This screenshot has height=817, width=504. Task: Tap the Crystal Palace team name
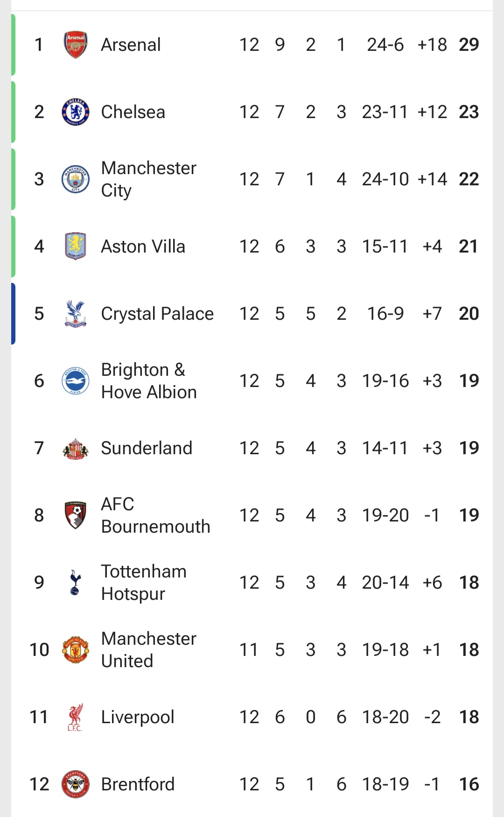(157, 314)
